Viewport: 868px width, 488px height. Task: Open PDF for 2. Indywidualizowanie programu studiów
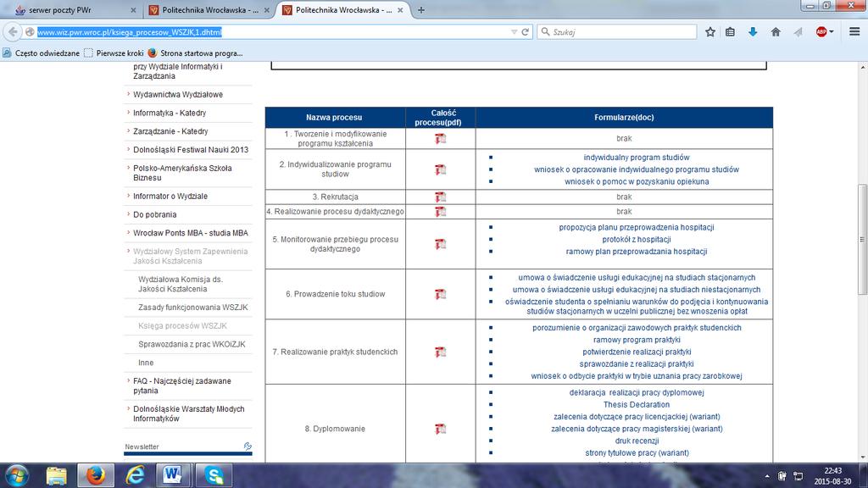point(440,169)
